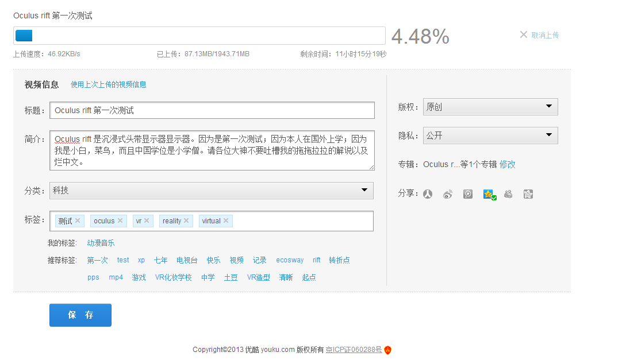Add recommended tag xp
Screen dimensions: 622x364
[141, 260]
